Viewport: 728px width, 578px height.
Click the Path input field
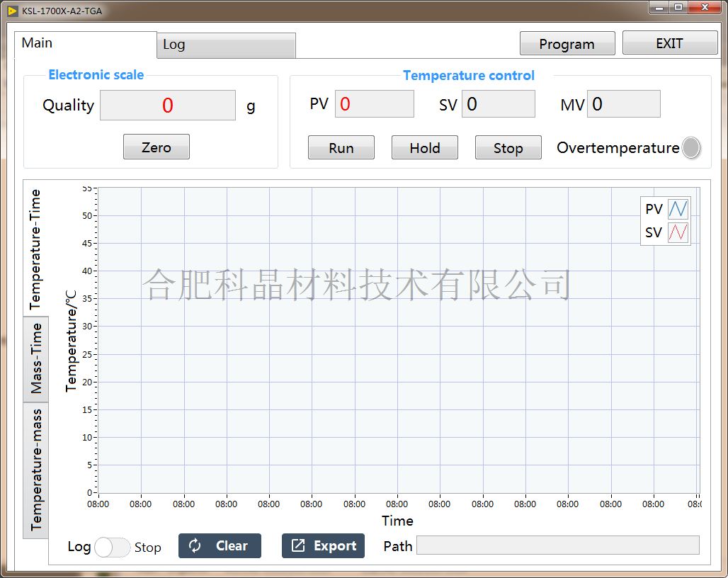(557, 545)
